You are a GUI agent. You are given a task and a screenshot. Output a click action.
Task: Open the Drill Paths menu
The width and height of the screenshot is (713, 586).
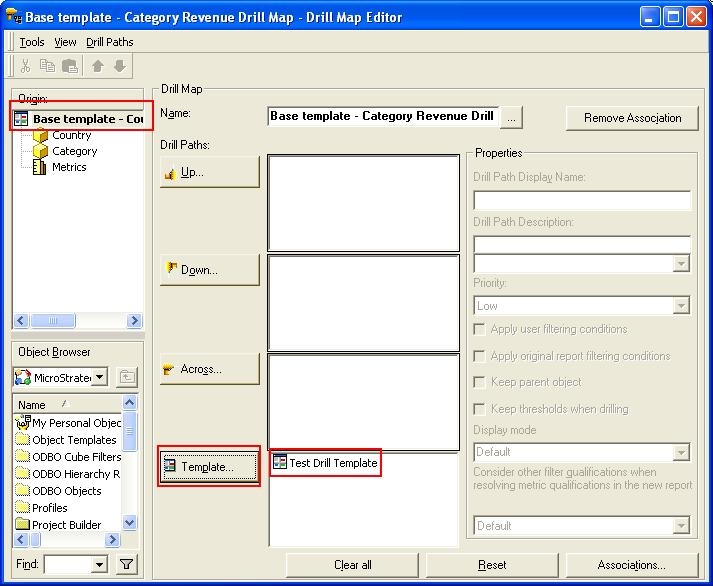pos(109,42)
